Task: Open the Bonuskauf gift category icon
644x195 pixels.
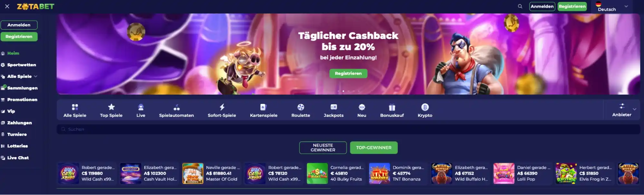Action: tap(392, 107)
